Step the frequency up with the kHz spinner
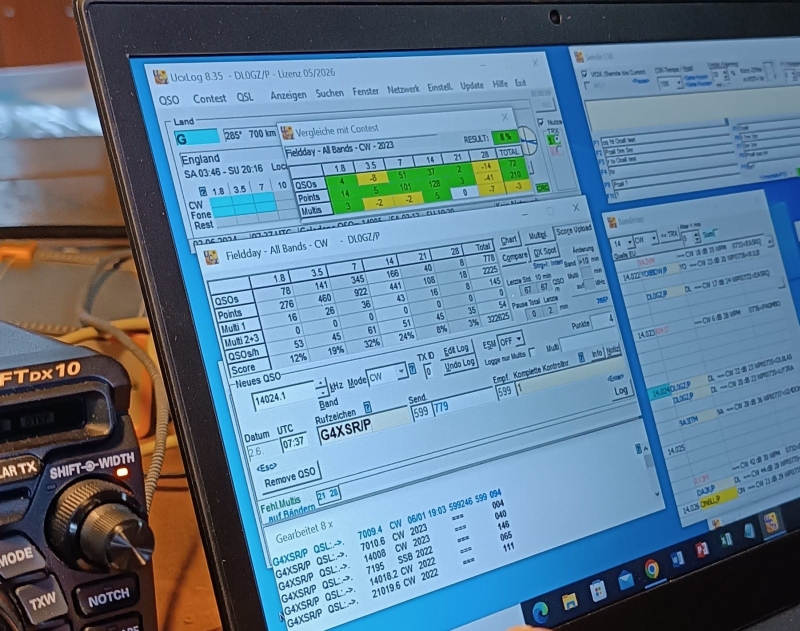Screen dimensions: 800x631 pos(320,383)
